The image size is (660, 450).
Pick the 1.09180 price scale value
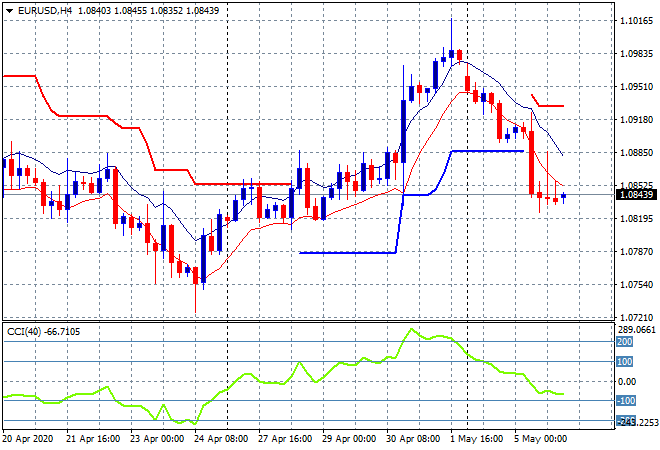(x=636, y=120)
